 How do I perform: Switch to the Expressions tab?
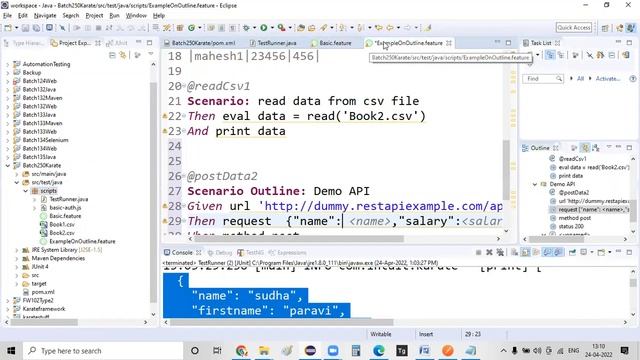[x=287, y=253]
